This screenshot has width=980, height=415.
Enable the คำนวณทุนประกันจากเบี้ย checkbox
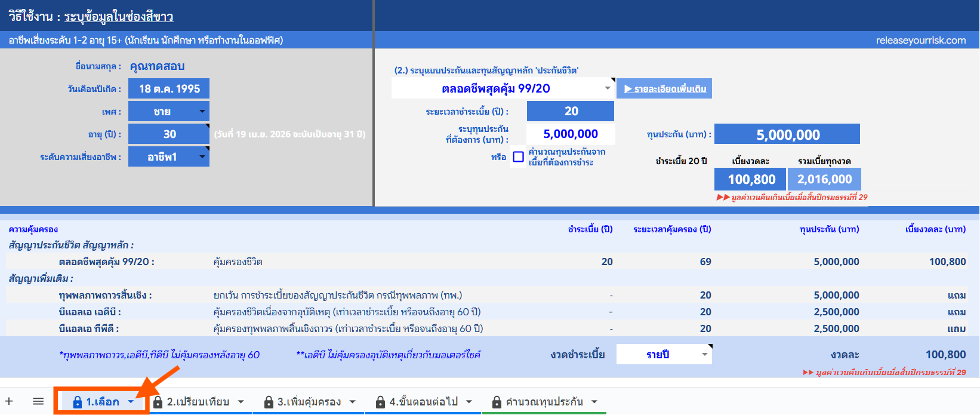(x=519, y=157)
